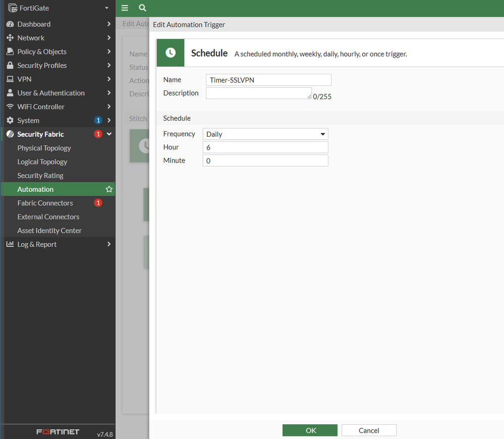
Task: Expand the Policy & Objects chevron
Action: (109, 51)
